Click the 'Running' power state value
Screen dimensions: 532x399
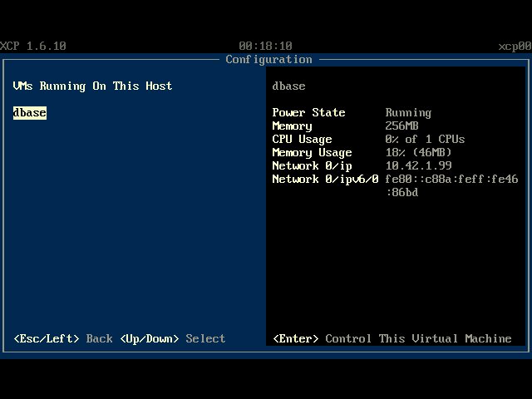pos(408,113)
